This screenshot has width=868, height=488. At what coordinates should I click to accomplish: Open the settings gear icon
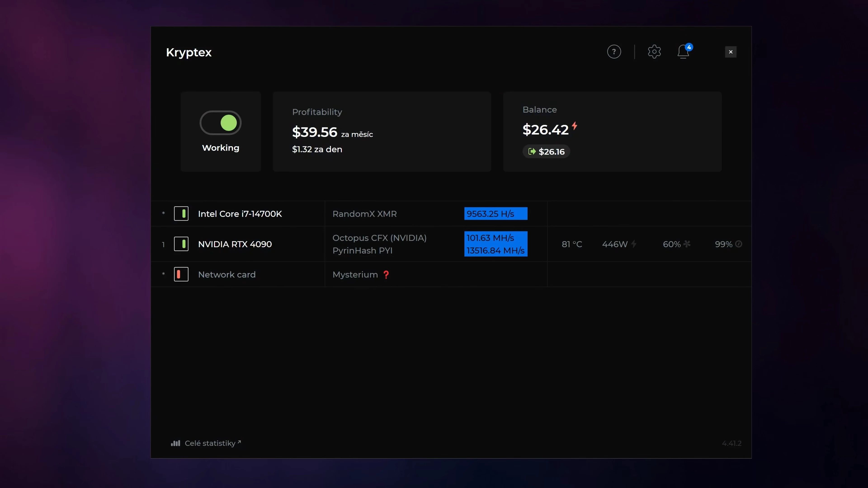point(654,52)
